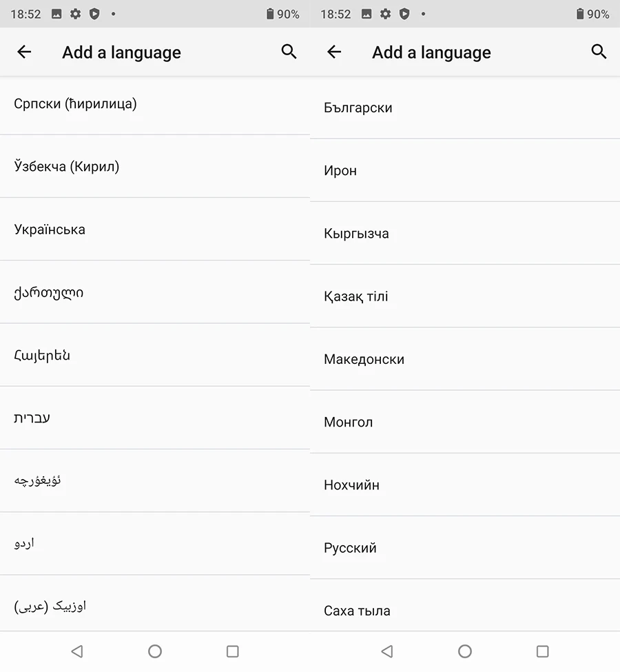Screen dimensions: 620x672
Task: Tap the triangle back button below Саха тыла
Action: [x=387, y=651]
